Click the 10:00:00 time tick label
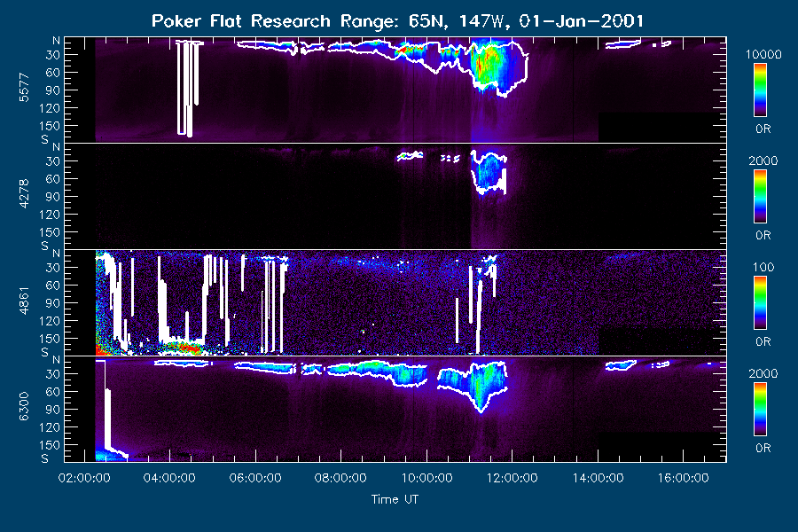 point(427,478)
